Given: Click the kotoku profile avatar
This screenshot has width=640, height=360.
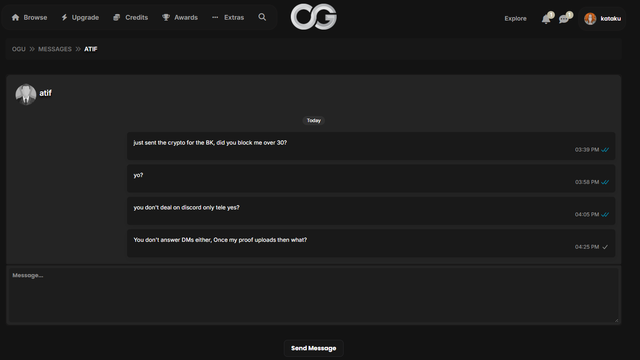Looking at the screenshot, I should (x=590, y=18).
